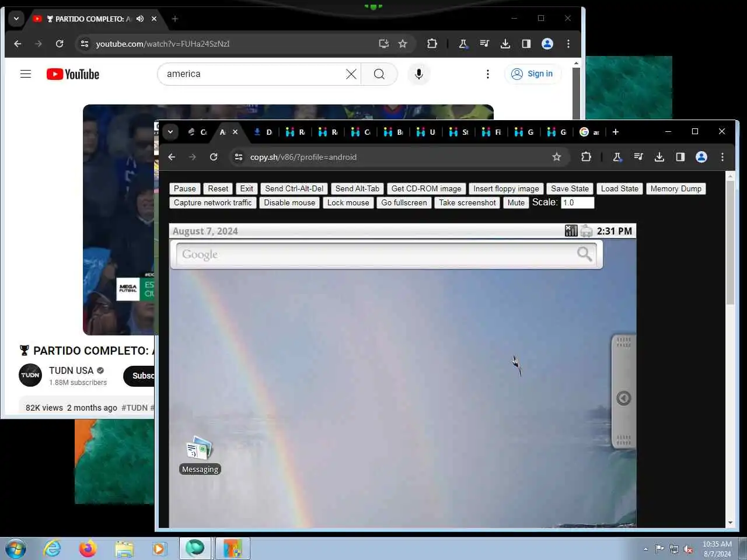Viewport: 747px width, 560px height.
Task: Click Insert floppy image
Action: point(506,188)
